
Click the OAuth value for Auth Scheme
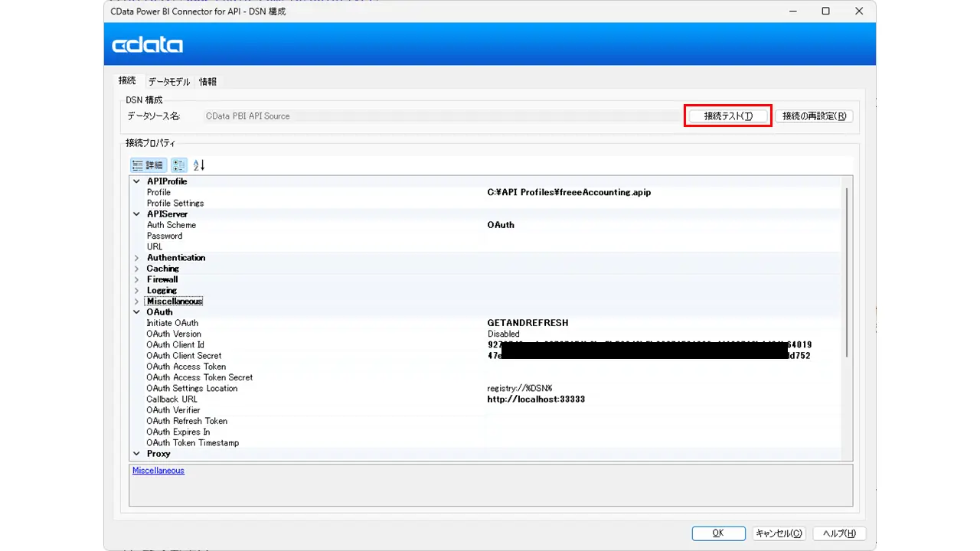tap(501, 225)
